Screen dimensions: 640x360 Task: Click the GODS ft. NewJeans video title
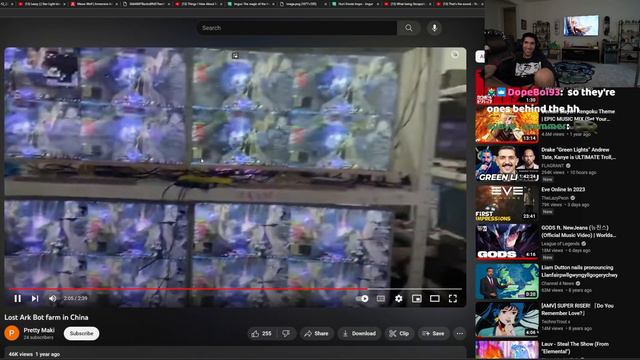tap(578, 231)
